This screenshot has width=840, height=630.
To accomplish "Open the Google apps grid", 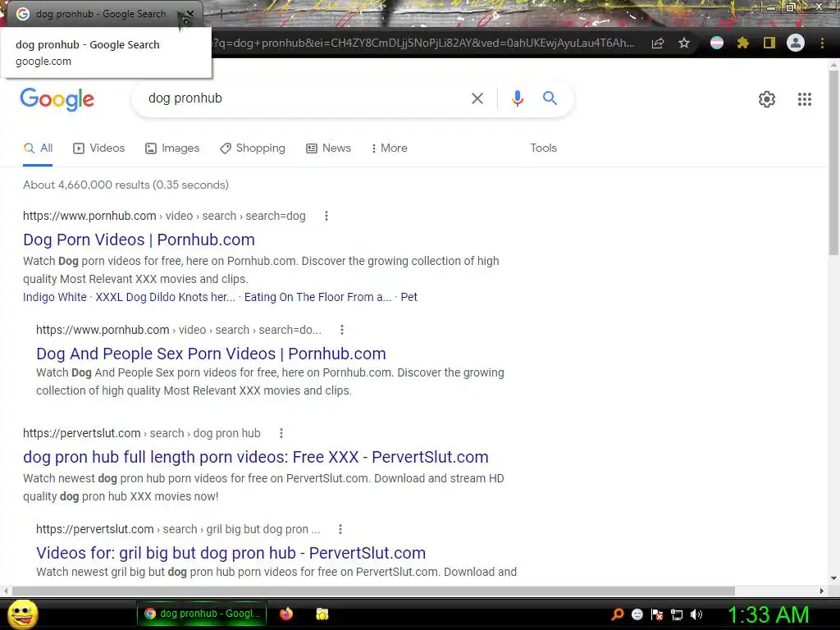I will coord(804,99).
